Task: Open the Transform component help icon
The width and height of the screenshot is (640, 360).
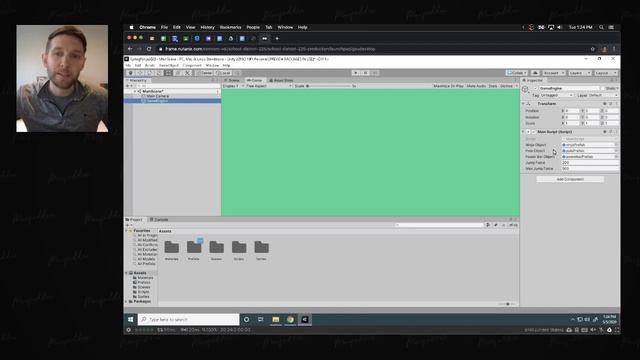Action: [605, 104]
